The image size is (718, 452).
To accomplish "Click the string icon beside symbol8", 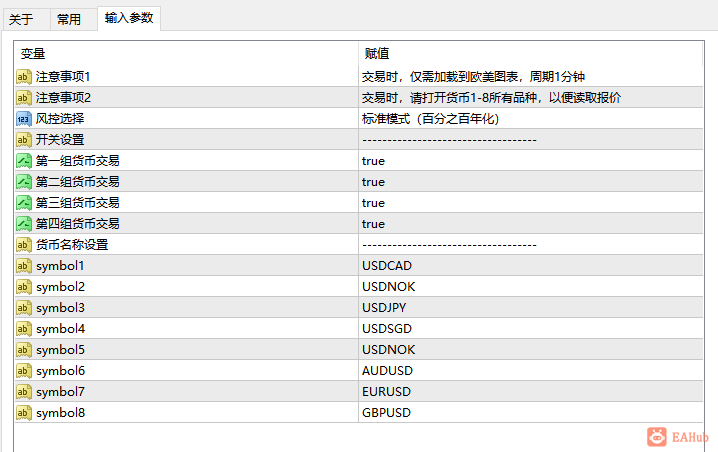I will pos(23,413).
